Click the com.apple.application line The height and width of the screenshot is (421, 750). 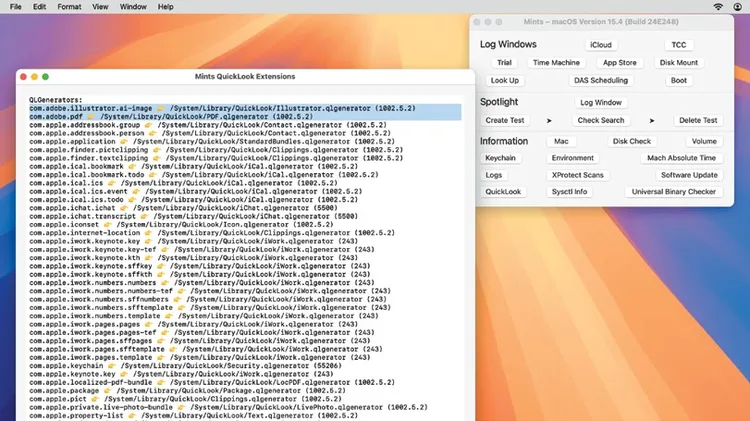click(212, 142)
